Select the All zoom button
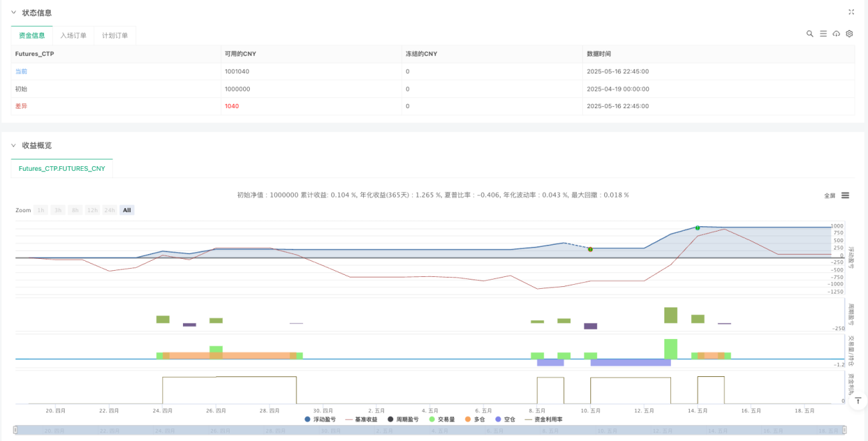 point(127,210)
